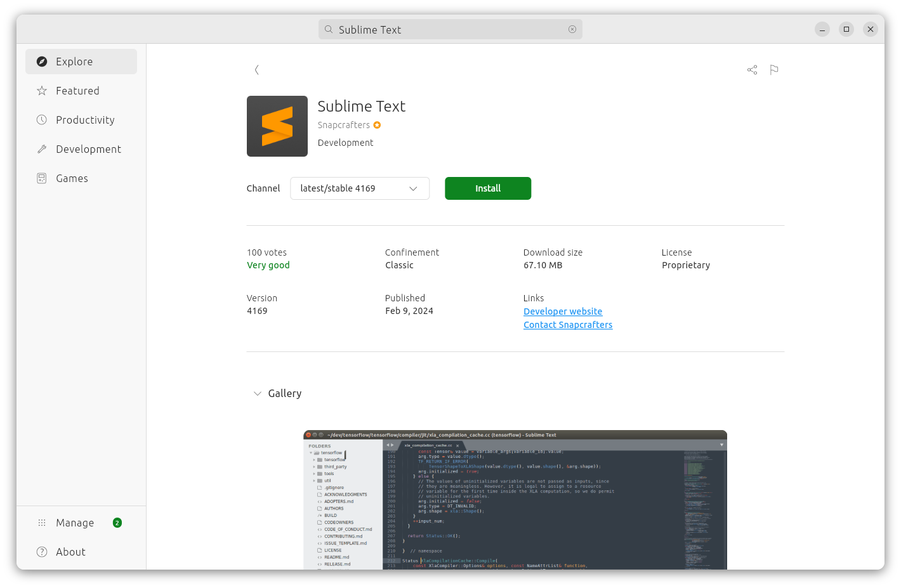The height and width of the screenshot is (588, 901).
Task: Click the Productivity clock icon
Action: [x=42, y=120]
